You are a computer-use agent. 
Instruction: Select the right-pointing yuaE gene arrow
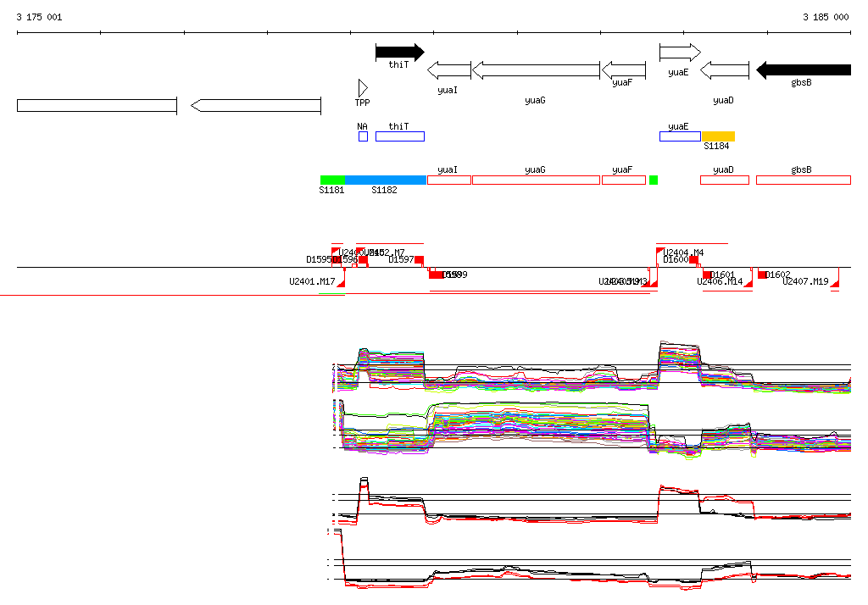click(680, 53)
